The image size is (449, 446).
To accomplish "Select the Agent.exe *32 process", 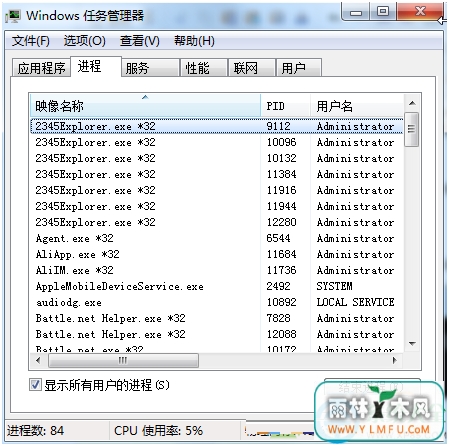I will [x=217, y=238].
